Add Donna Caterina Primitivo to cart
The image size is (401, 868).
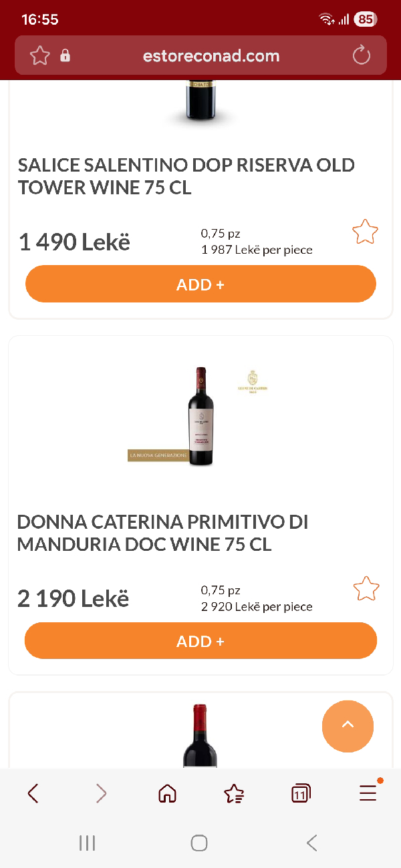200,640
